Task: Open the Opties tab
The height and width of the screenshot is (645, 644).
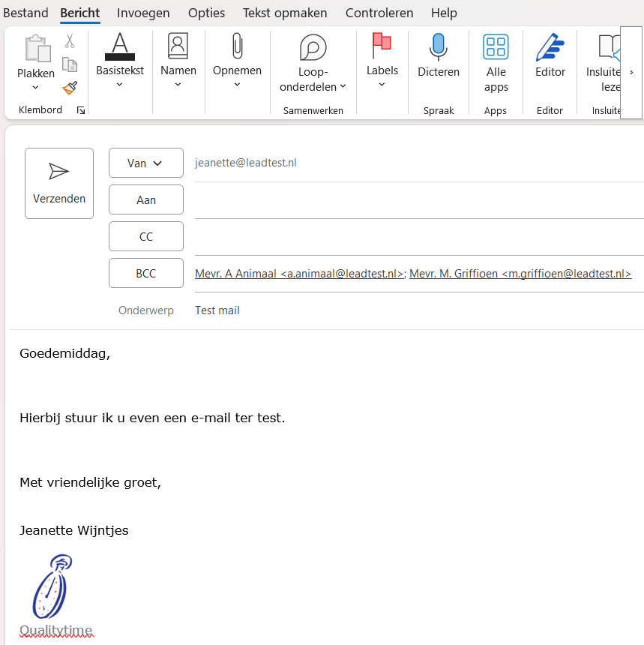Action: pyautogui.click(x=206, y=13)
